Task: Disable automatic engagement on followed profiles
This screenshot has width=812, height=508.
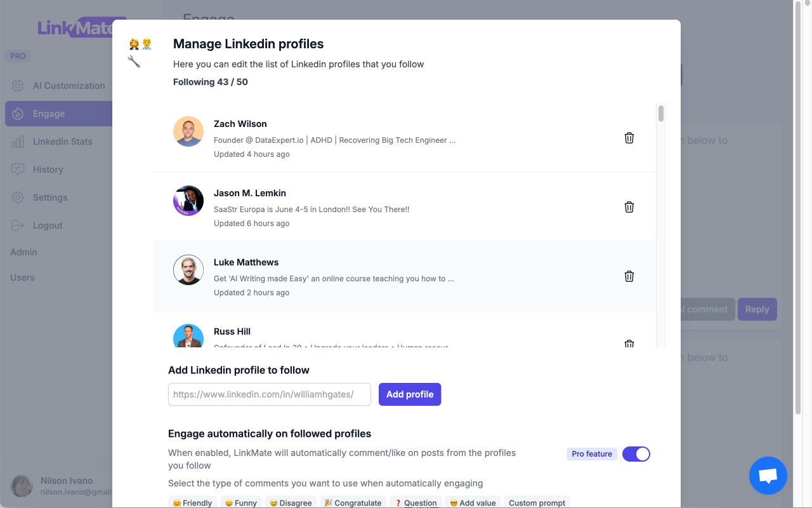Action: click(x=636, y=454)
